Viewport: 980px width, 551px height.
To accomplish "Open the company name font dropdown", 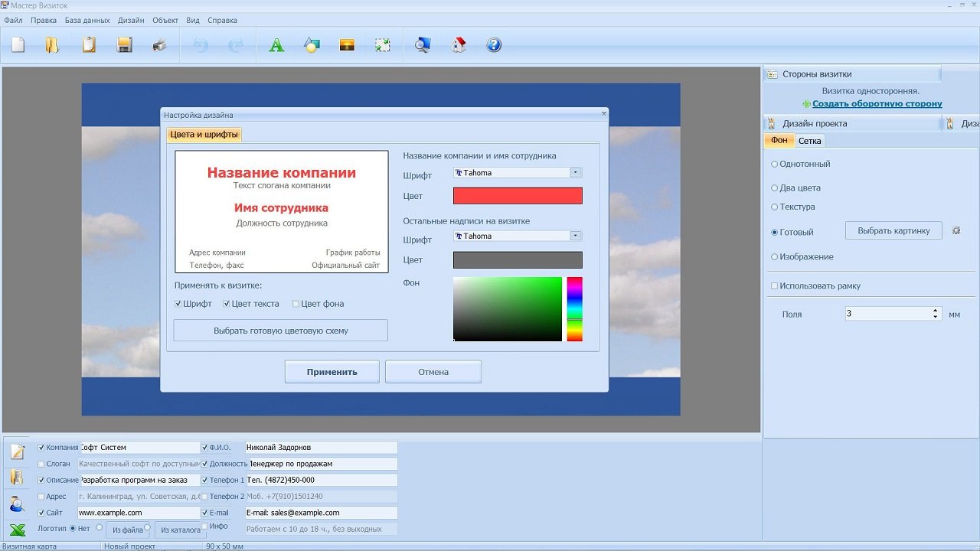I will click(x=576, y=173).
